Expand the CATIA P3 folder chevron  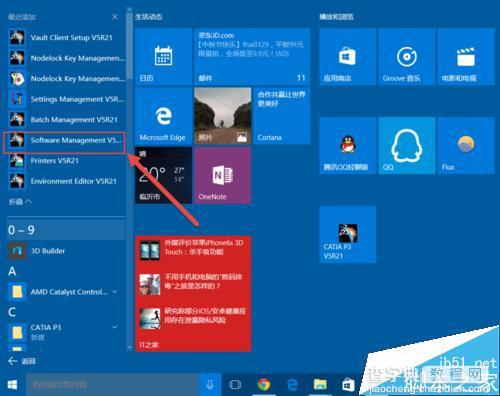click(x=115, y=327)
